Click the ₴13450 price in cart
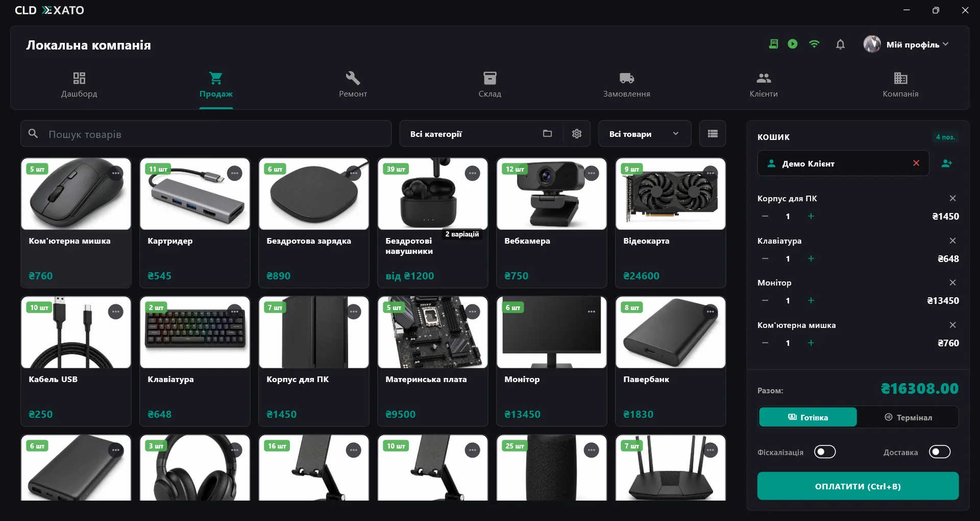 [x=943, y=300]
